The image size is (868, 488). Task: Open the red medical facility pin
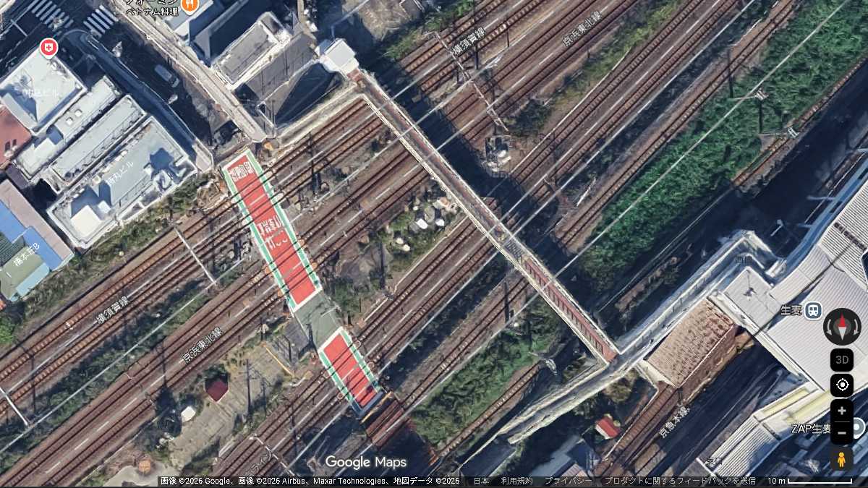point(48,48)
